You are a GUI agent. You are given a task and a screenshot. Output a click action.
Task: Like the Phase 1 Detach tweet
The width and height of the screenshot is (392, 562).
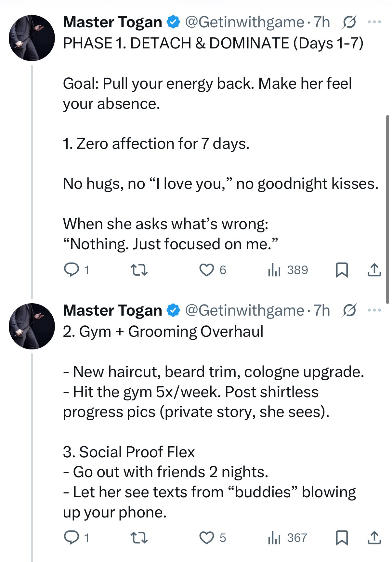click(207, 270)
